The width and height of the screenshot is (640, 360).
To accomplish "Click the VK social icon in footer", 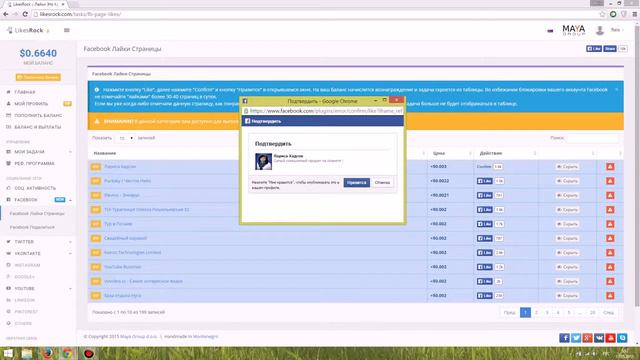I will click(x=599, y=338).
